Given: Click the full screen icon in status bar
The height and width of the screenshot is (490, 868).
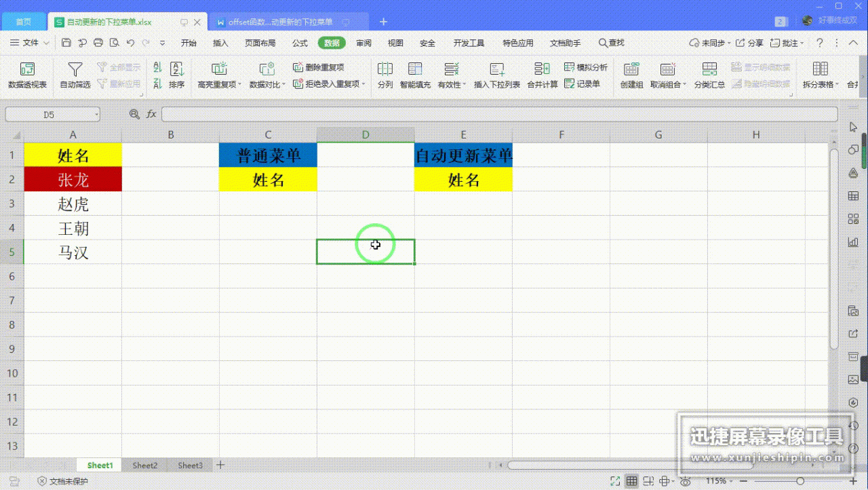Looking at the screenshot, I should pyautogui.click(x=614, y=481).
